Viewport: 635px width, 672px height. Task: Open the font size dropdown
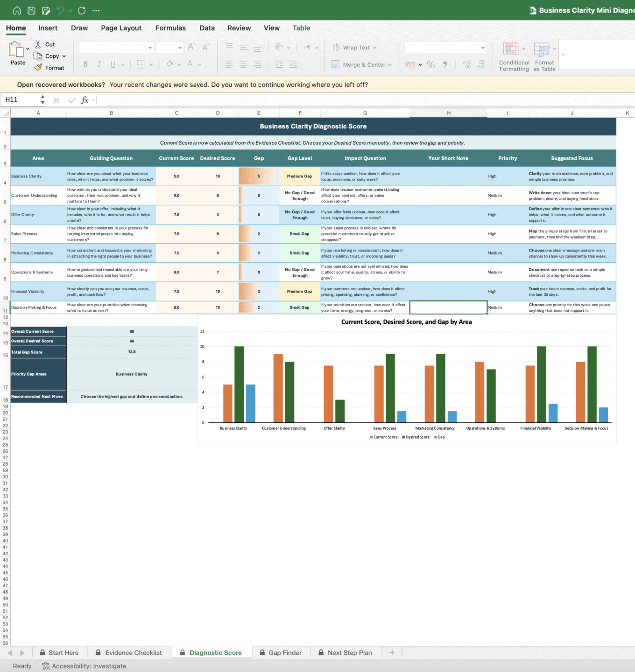pos(180,47)
